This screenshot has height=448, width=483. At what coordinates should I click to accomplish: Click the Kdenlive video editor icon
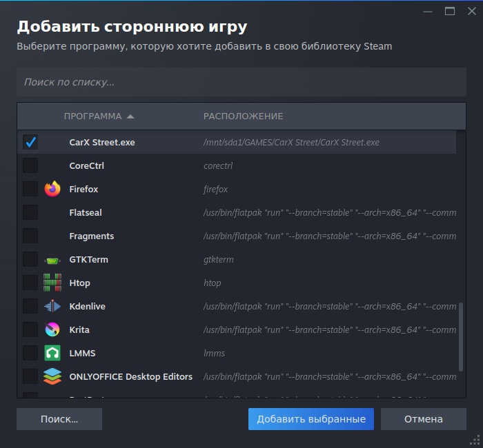52,306
